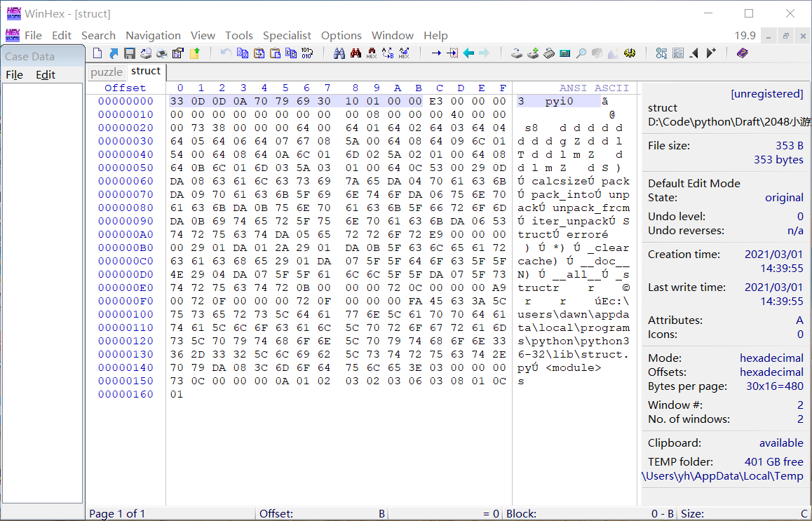Launch the RAM editor chip icon
Image resolution: width=812 pixels, height=521 pixels.
(x=549, y=53)
